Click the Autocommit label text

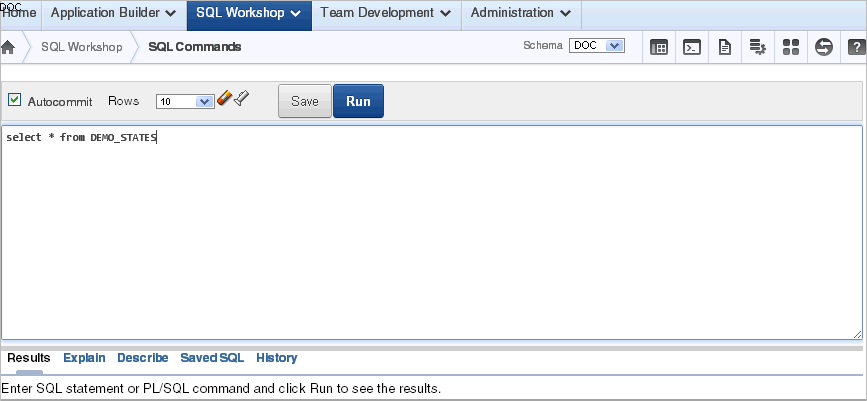[60, 102]
